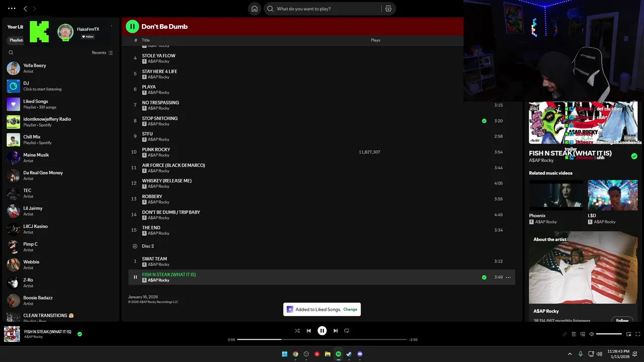Open Connect to a device
This screenshot has width=644, height=362.
pos(583,334)
